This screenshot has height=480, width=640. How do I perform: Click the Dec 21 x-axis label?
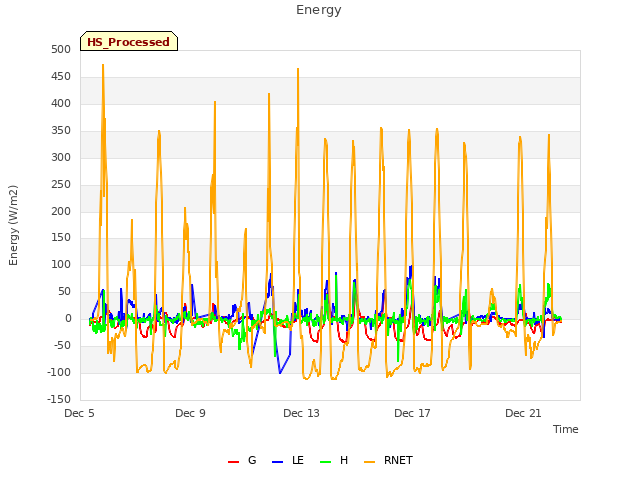524,413
